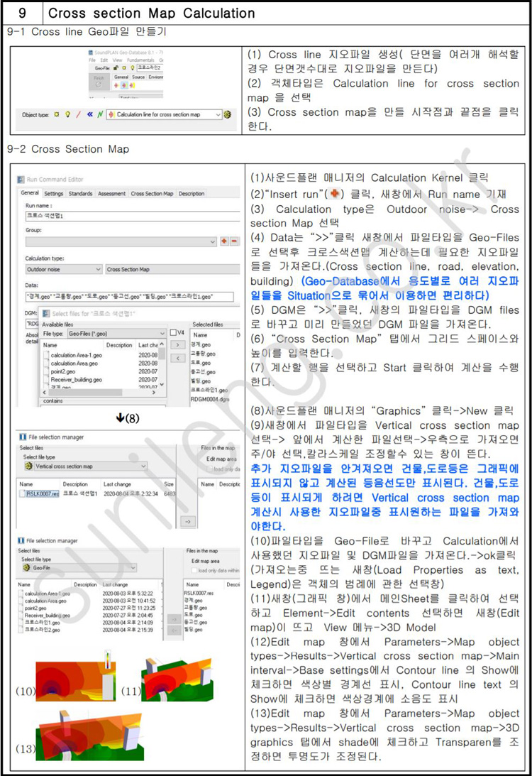The width and height of the screenshot is (532, 776).
Task: Switch to the Cross Section Map tab
Action: click(x=152, y=194)
